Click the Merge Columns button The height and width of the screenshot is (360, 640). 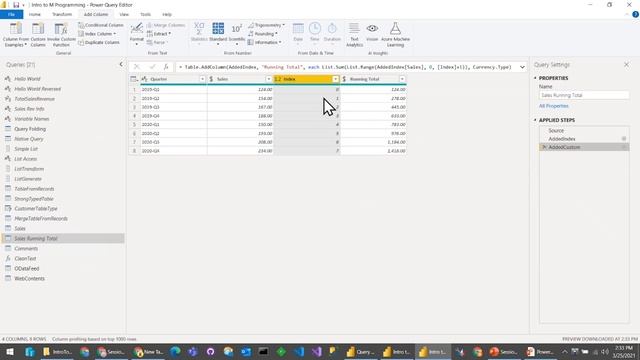pos(166,25)
